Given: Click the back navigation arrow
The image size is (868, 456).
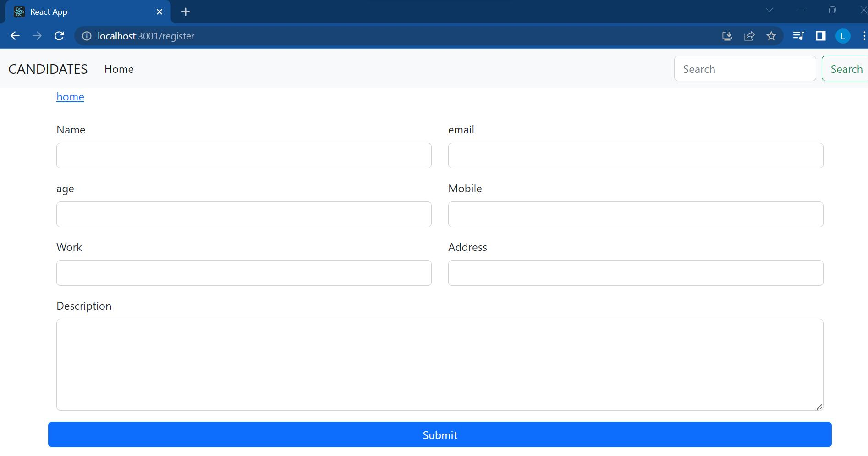Looking at the screenshot, I should pos(15,36).
